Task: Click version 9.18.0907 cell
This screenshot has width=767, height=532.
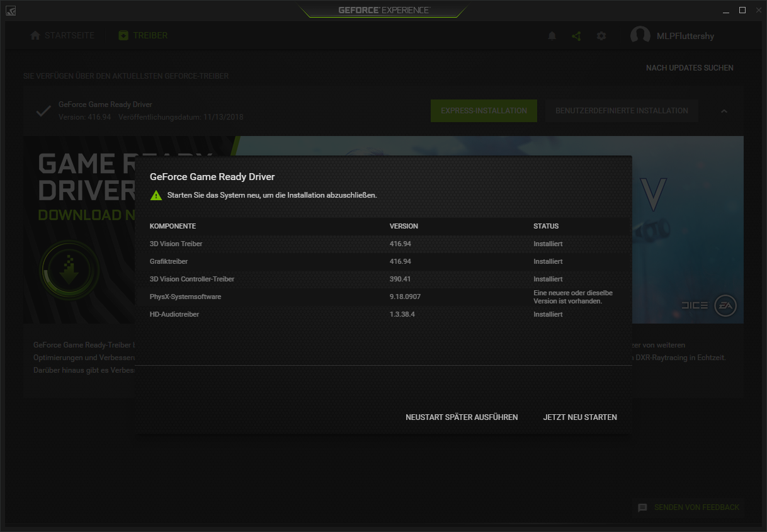Action: [406, 297]
